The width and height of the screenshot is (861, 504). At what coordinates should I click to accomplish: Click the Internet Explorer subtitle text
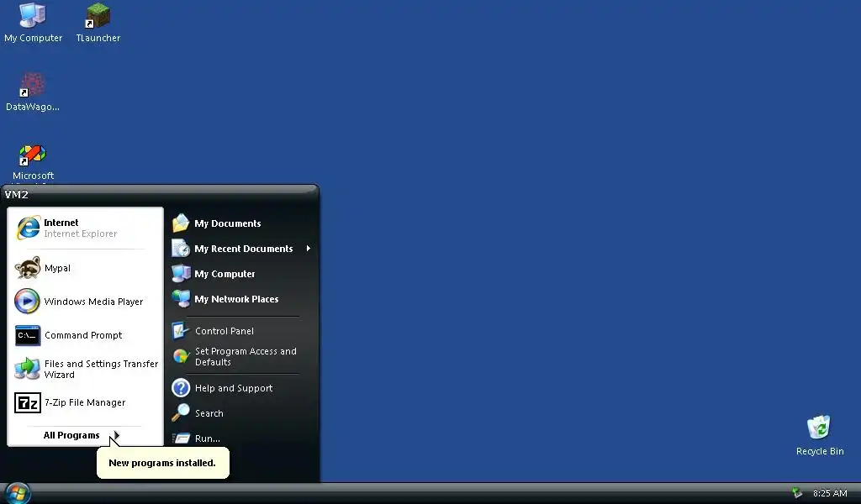point(80,234)
